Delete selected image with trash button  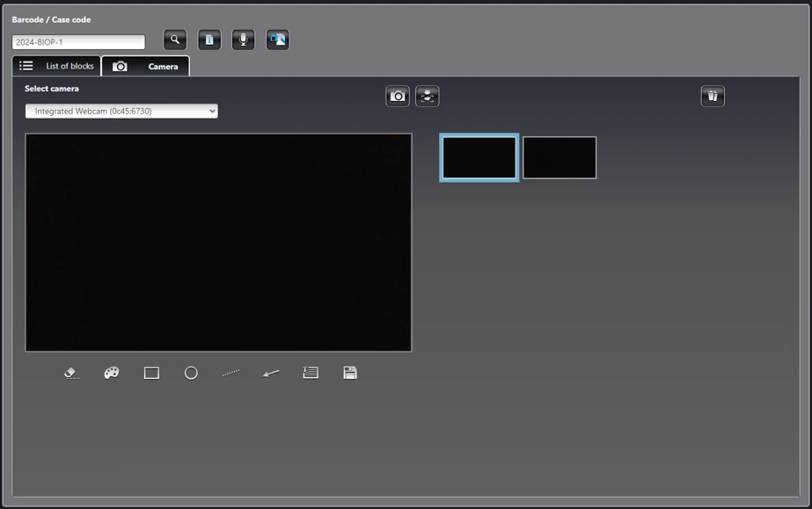pyautogui.click(x=713, y=96)
